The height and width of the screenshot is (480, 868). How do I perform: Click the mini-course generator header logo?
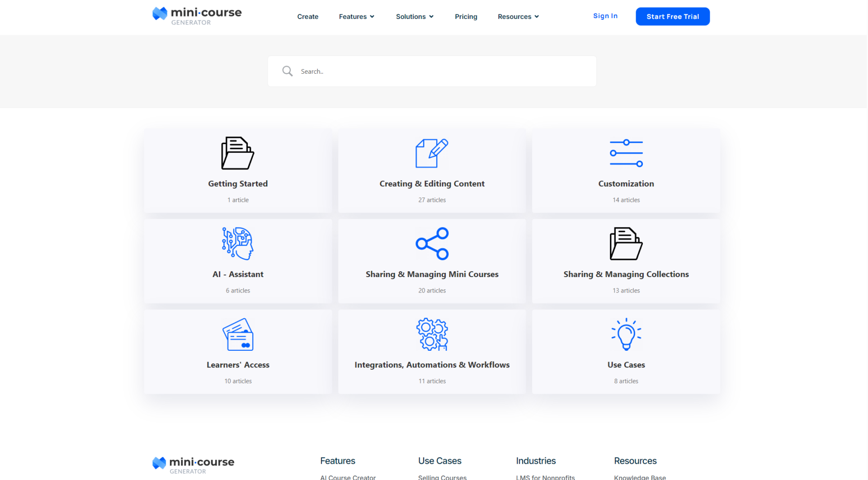197,15
